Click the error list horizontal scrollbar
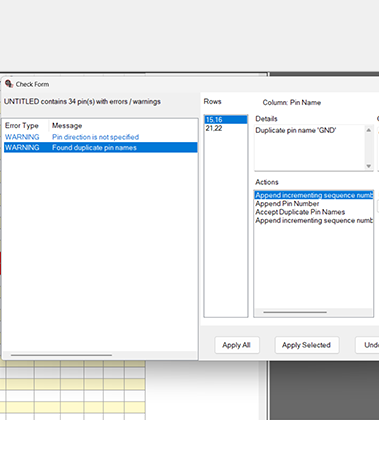 pos(61,355)
